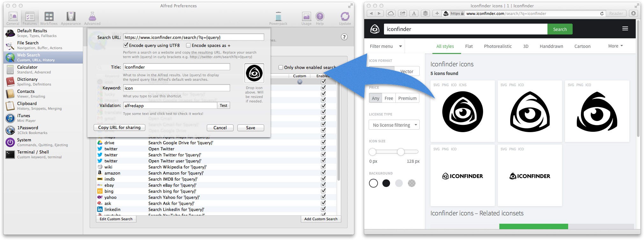Select the transparent checkered background swatch
Viewport: 644px width, 240px height.
411,183
